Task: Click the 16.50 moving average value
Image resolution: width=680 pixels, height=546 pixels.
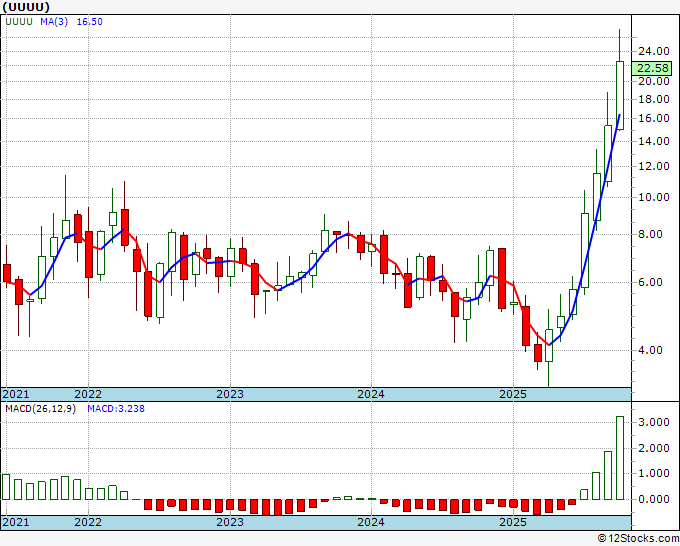Action: (90, 22)
